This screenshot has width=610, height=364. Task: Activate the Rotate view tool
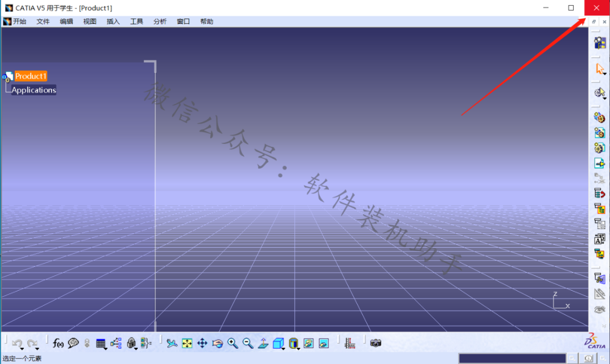tap(217, 343)
